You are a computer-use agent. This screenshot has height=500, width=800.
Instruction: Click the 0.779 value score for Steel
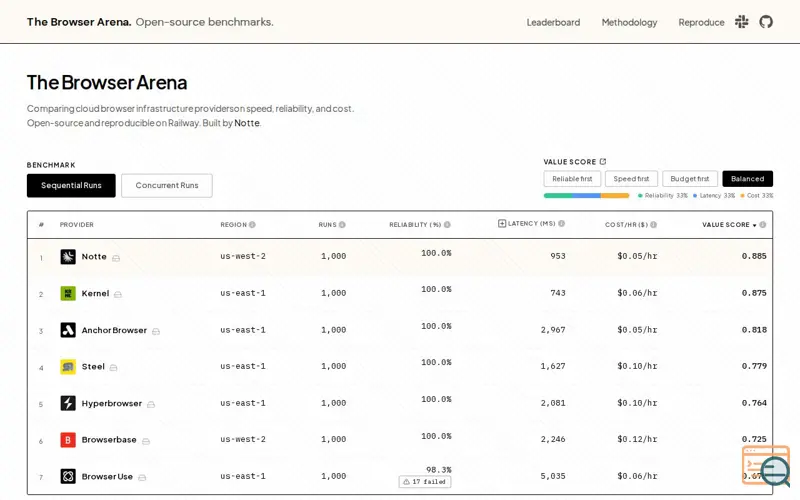tap(754, 366)
